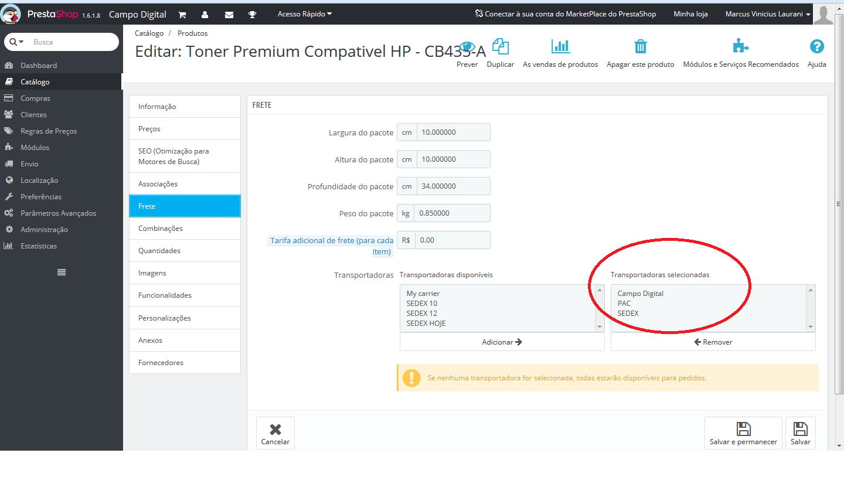Viewport: 844px width, 504px height.
Task: Open Compras in the sidebar
Action: coord(61,98)
